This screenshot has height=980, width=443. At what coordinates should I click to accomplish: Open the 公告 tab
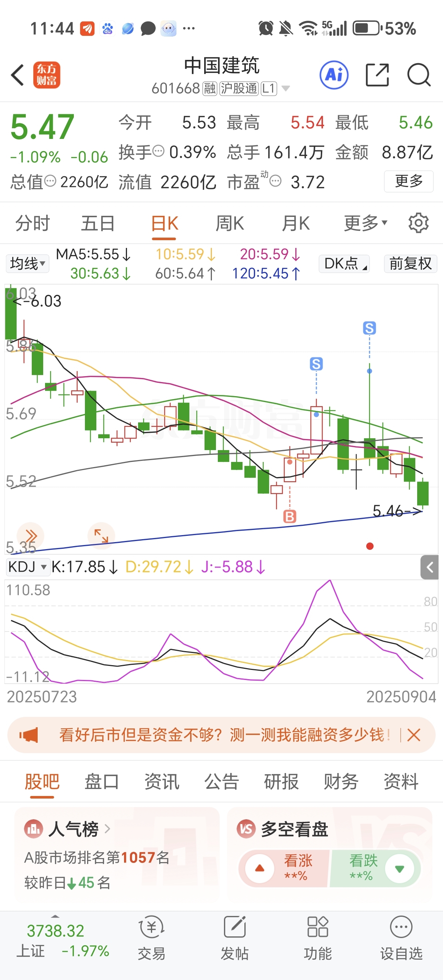(x=221, y=782)
